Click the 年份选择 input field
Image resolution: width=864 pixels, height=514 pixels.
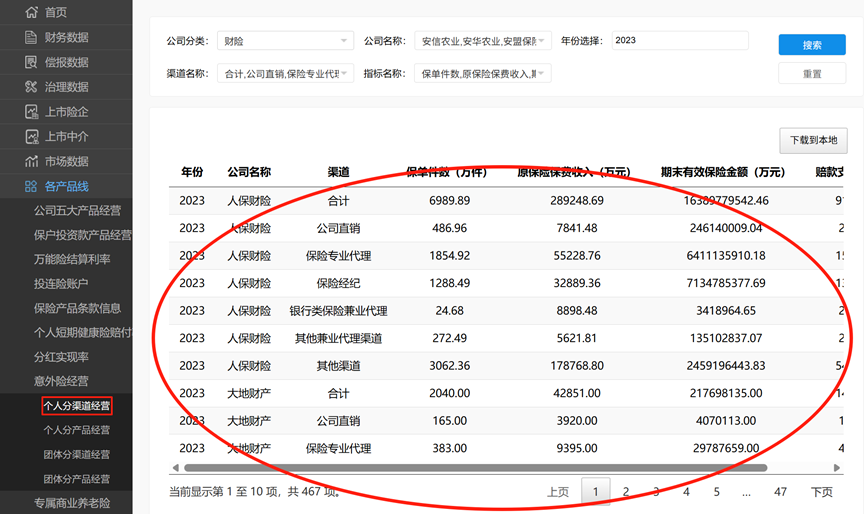click(x=679, y=41)
